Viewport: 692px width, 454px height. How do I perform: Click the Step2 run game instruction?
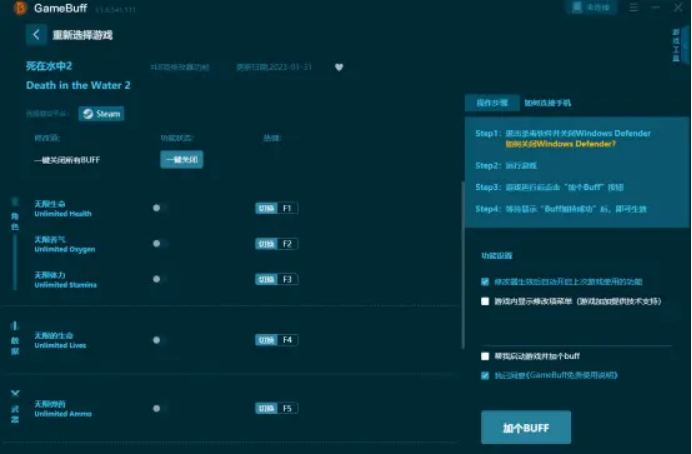click(x=506, y=165)
